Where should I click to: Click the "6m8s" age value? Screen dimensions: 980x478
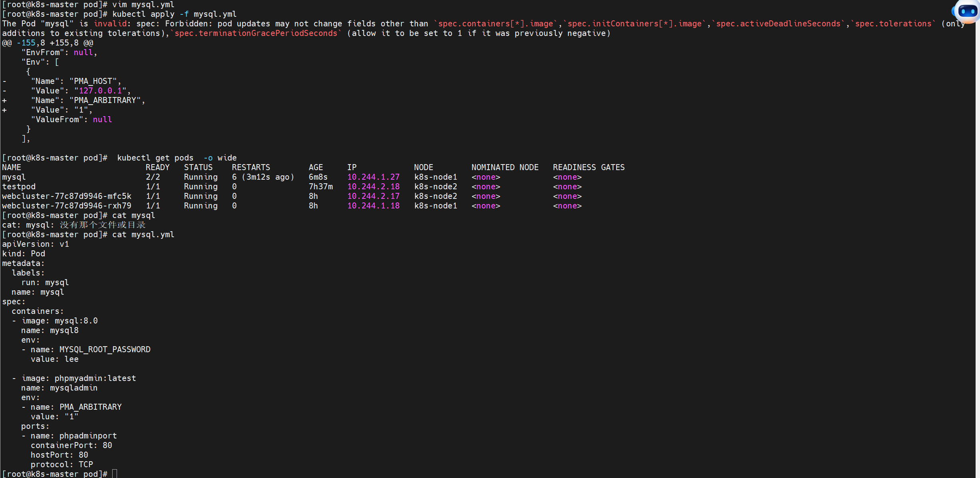(x=318, y=177)
